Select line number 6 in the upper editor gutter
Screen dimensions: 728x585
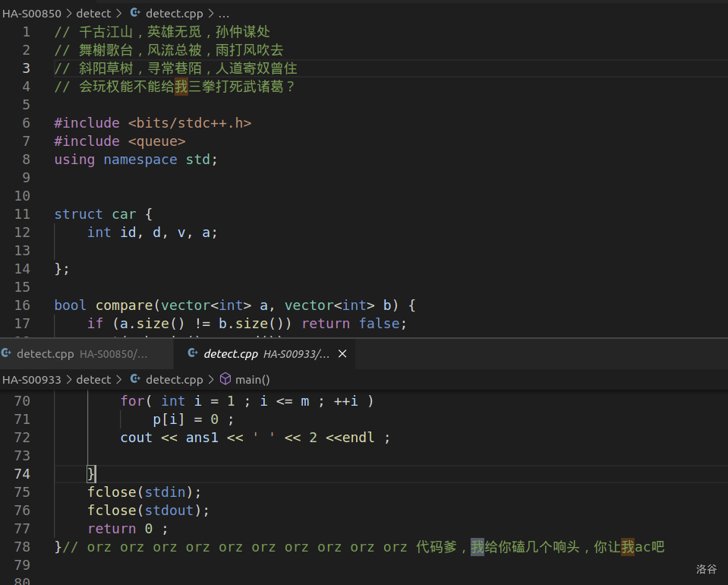click(26, 122)
